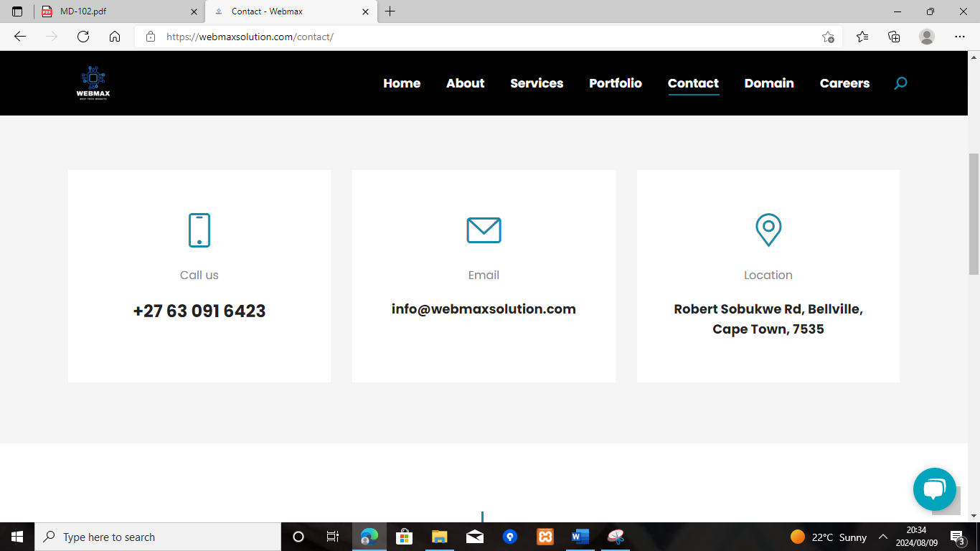Add this page to favorites star
Image resolution: width=980 pixels, height=551 pixels.
pyautogui.click(x=828, y=37)
